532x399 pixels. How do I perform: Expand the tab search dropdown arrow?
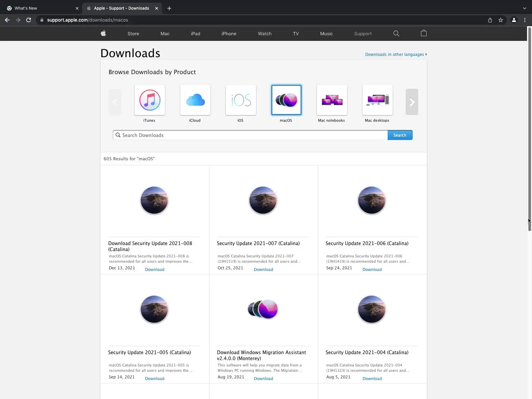525,8
